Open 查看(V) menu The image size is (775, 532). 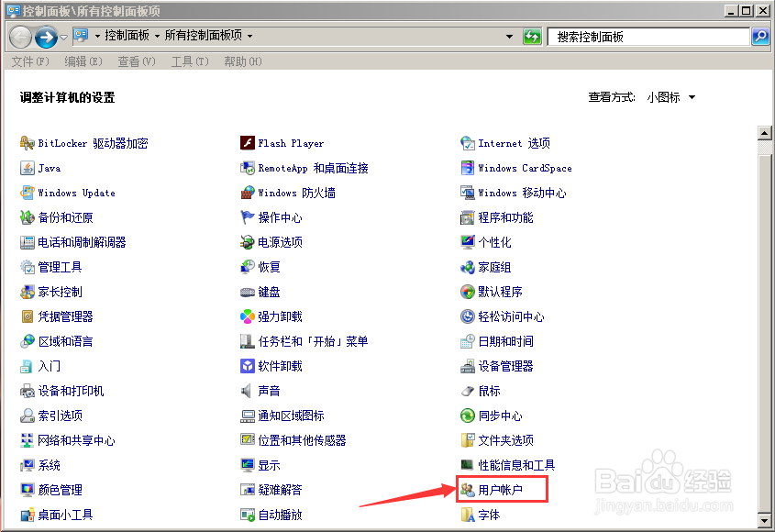137,61
